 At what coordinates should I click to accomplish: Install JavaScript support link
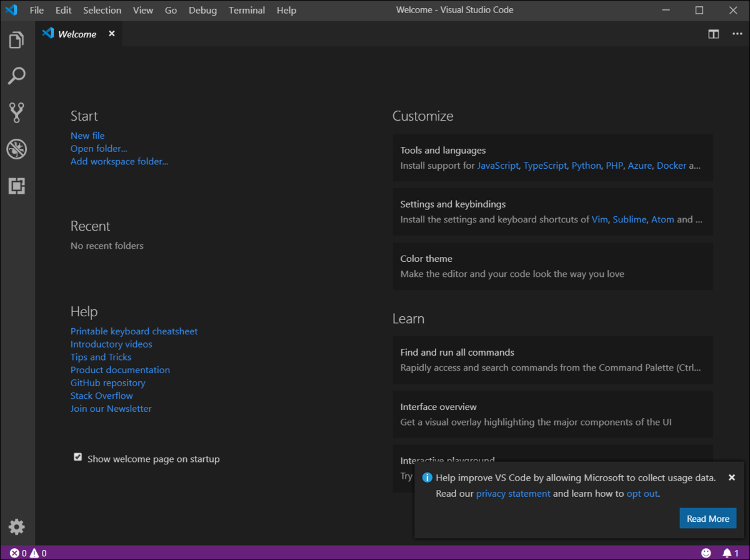click(x=498, y=166)
